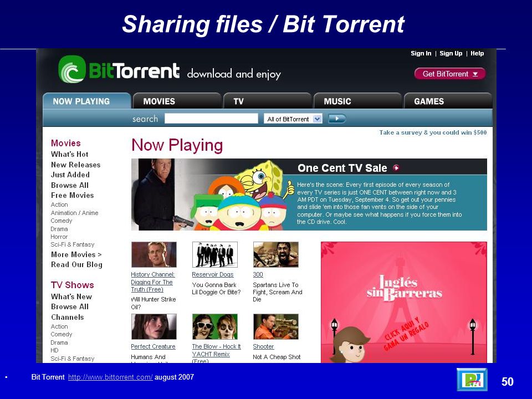
Task: Click the Sign In link
Action: pyautogui.click(x=421, y=53)
